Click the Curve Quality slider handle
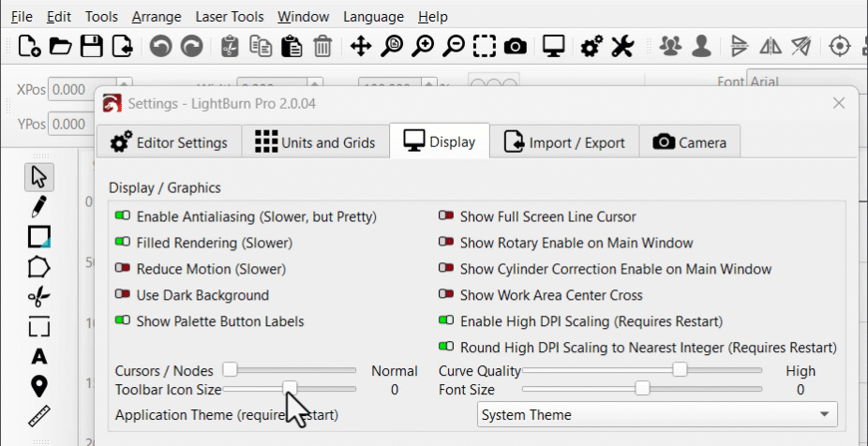868x446 pixels. (x=680, y=370)
